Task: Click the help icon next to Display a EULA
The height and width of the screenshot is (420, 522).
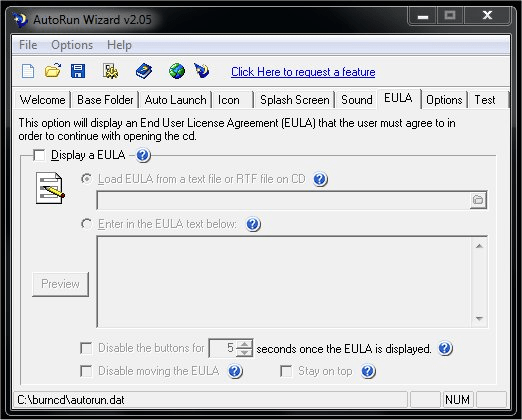Action: (x=143, y=155)
